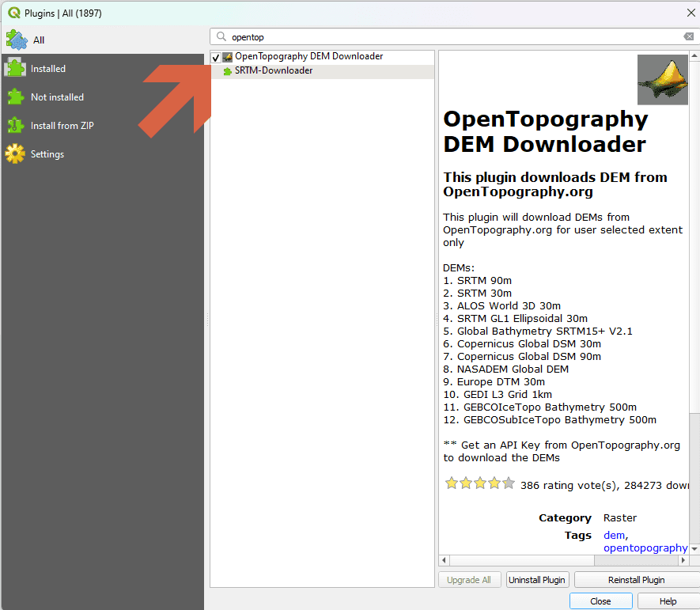Click the Upgrade All button
700x610 pixels.
pos(469,580)
